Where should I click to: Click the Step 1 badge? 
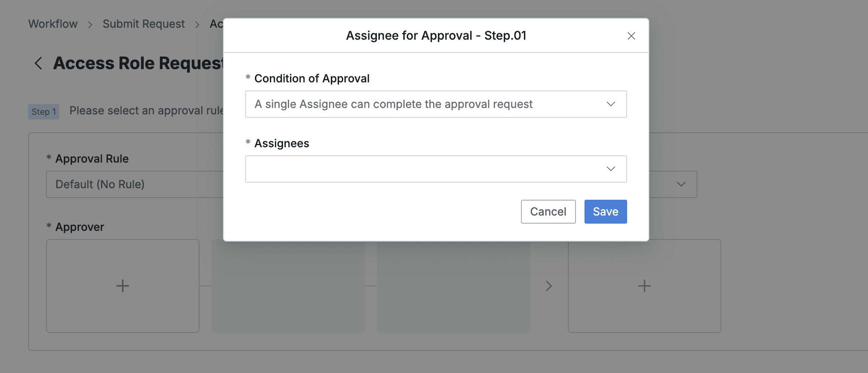point(43,112)
